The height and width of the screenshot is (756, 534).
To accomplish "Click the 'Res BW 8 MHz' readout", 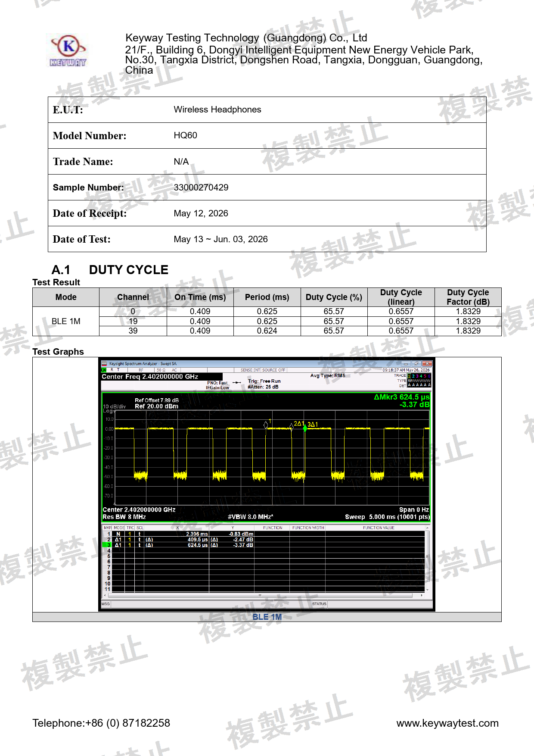I will click(x=124, y=517).
